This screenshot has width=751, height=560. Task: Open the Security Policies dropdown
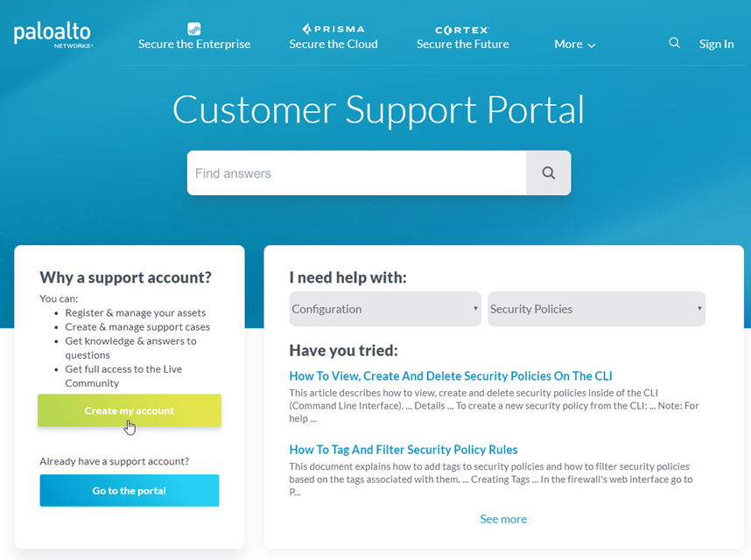click(596, 309)
